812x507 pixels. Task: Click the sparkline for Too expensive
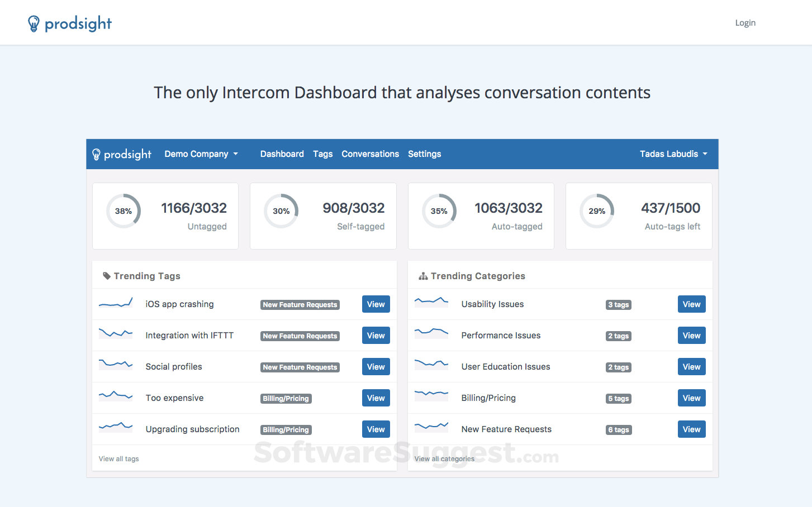tap(116, 396)
